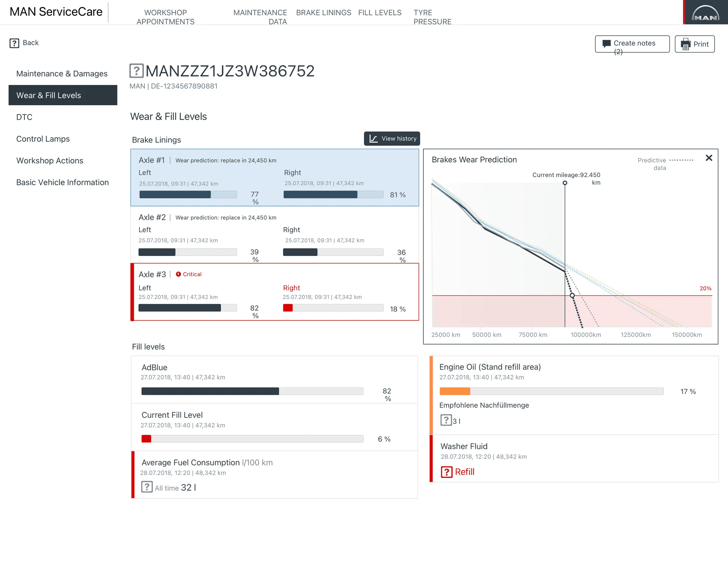Select Control Lamps in the sidebar
This screenshot has width=728, height=570.
43,139
